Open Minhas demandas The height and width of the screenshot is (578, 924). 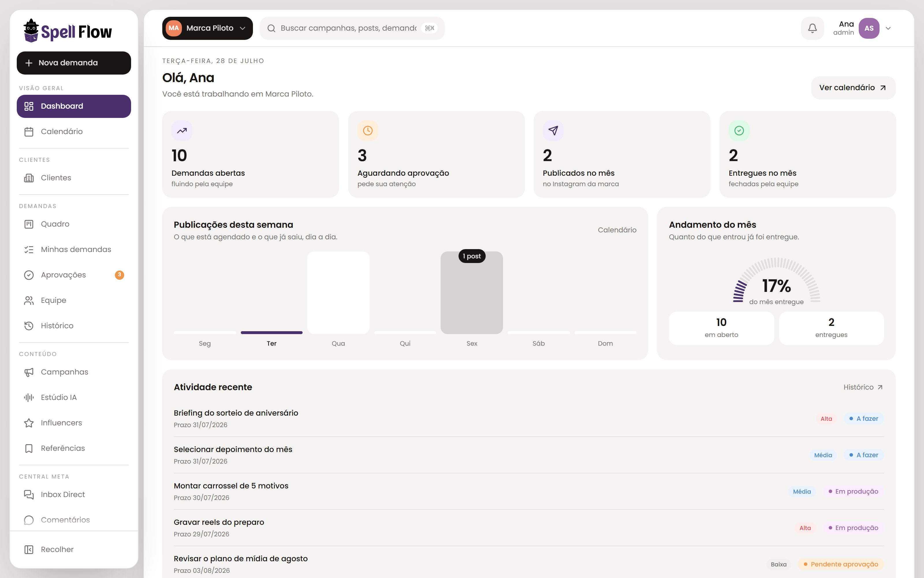74,250
